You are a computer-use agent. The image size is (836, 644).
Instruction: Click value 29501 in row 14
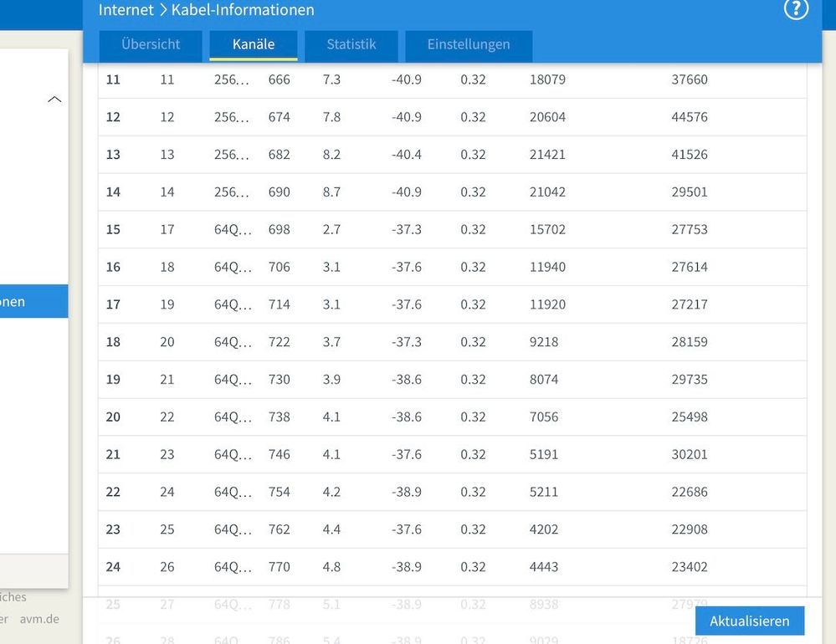tap(690, 192)
